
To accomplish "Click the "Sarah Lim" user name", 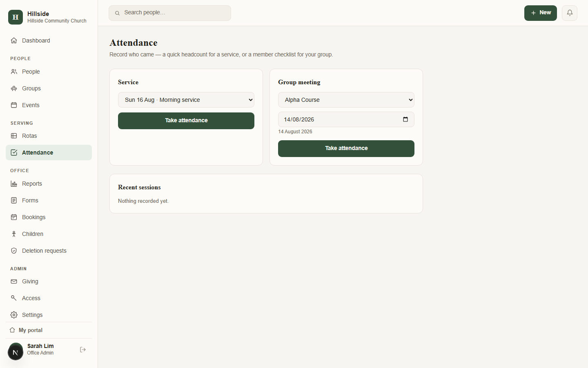I will click(40, 346).
